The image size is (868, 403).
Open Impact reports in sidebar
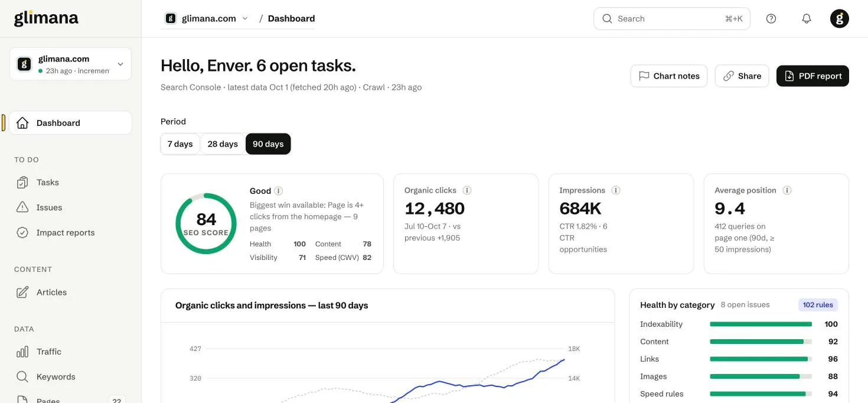click(70, 232)
